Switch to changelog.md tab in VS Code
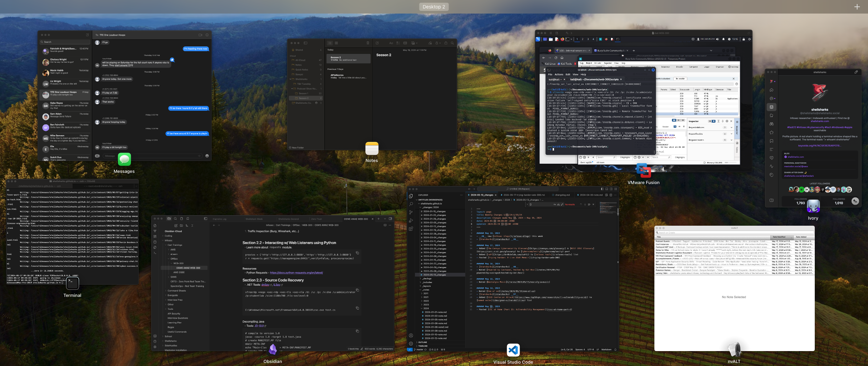This screenshot has width=868, height=366. (x=562, y=195)
